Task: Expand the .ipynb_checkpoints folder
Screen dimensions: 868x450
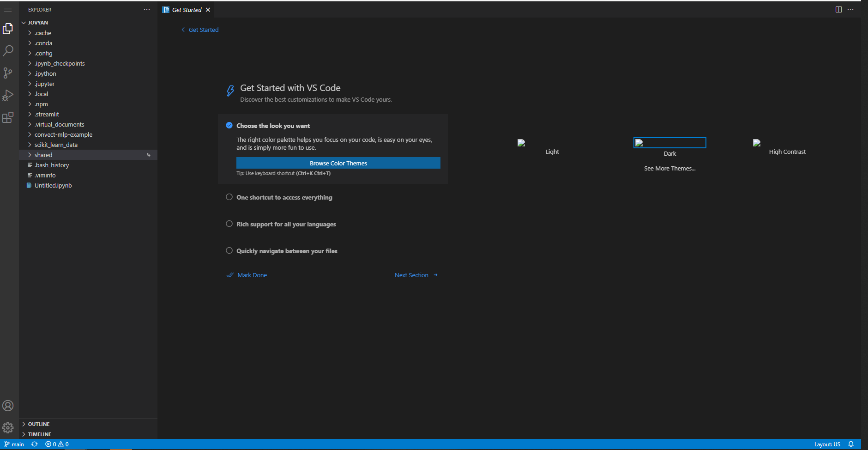Action: [88, 63]
